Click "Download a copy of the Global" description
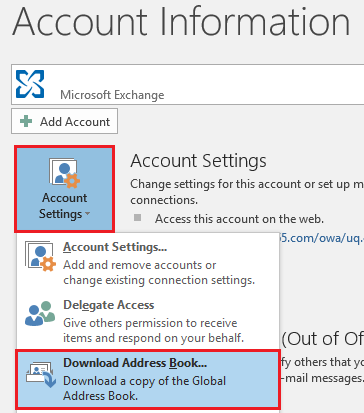Viewport: 364px width, 413px height. 144,381
